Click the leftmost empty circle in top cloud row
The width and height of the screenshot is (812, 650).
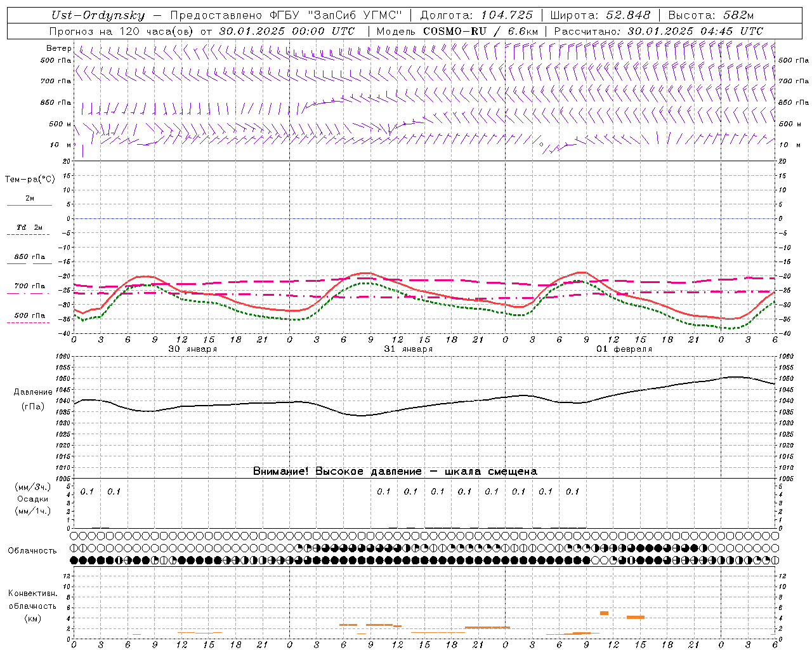tap(74, 536)
